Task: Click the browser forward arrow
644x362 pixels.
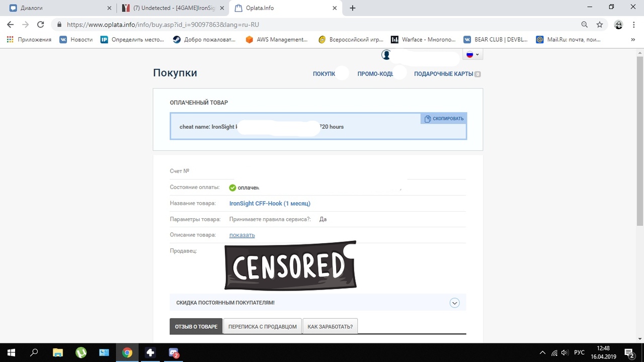Action: pyautogui.click(x=25, y=24)
